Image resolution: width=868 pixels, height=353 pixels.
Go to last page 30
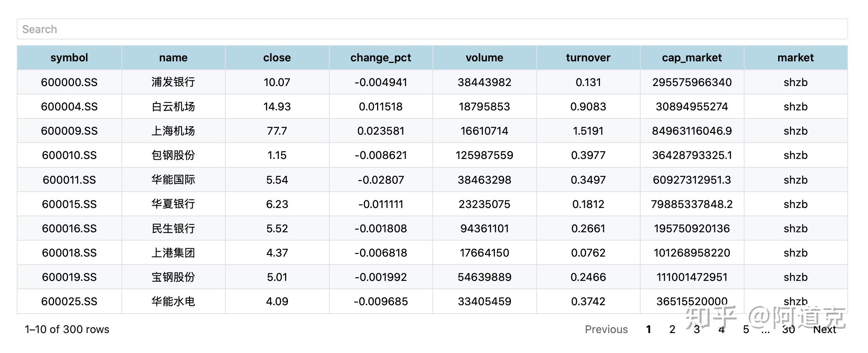point(788,329)
